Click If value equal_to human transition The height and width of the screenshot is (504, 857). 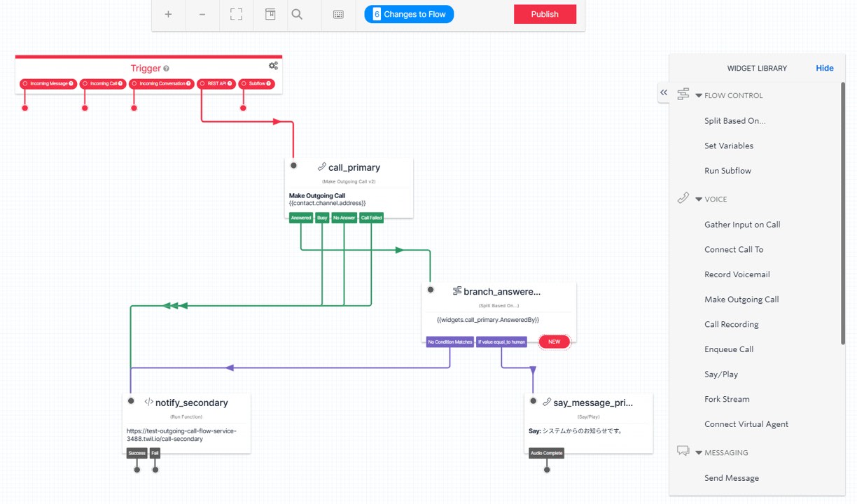point(501,342)
